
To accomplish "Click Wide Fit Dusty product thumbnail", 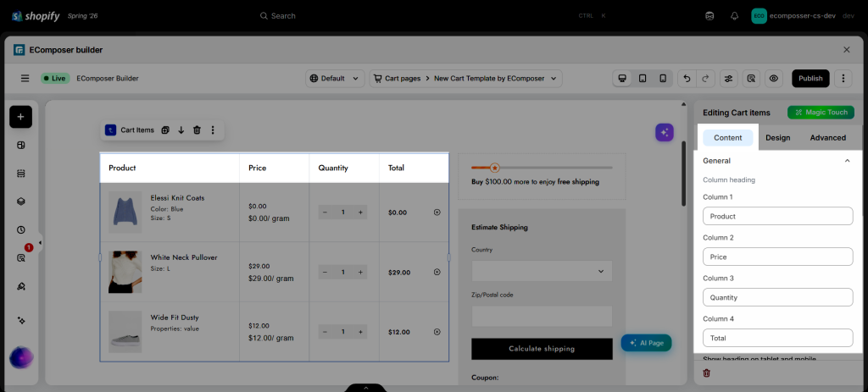I will (125, 332).
